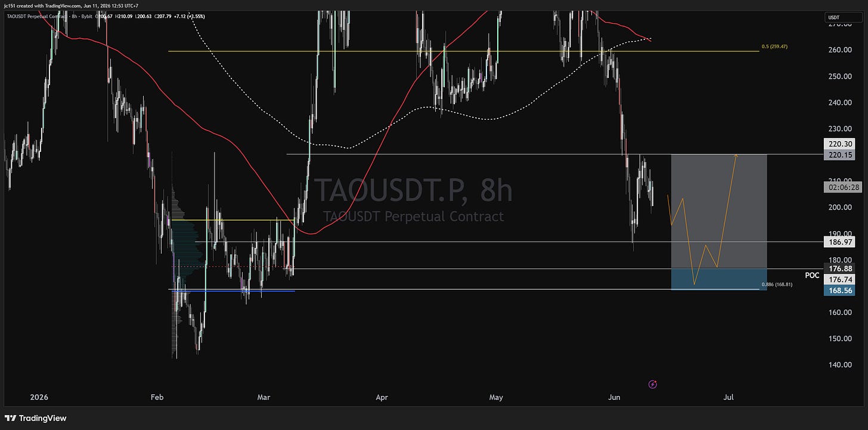The width and height of the screenshot is (868, 430).
Task: Click the Jul label on the time axis
Action: coord(728,397)
